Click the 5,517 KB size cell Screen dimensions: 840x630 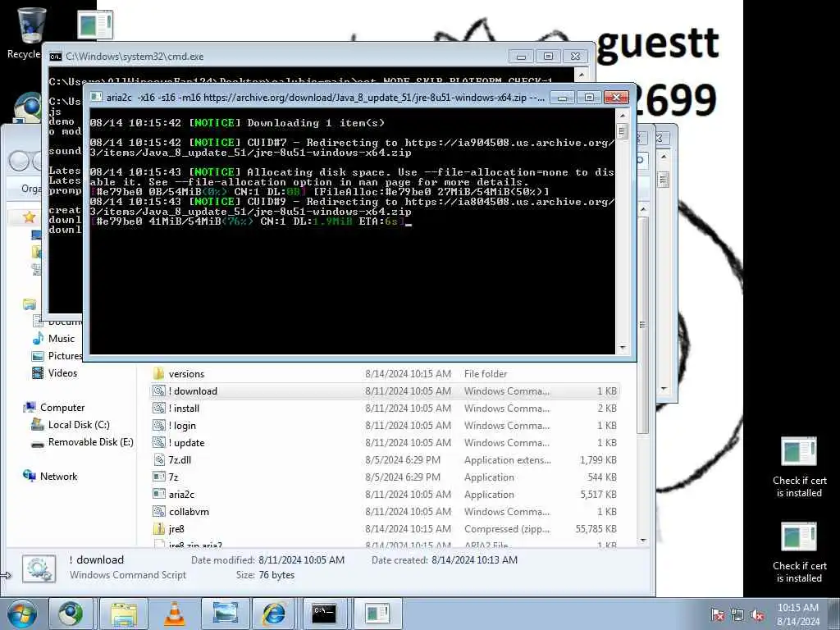(x=598, y=495)
